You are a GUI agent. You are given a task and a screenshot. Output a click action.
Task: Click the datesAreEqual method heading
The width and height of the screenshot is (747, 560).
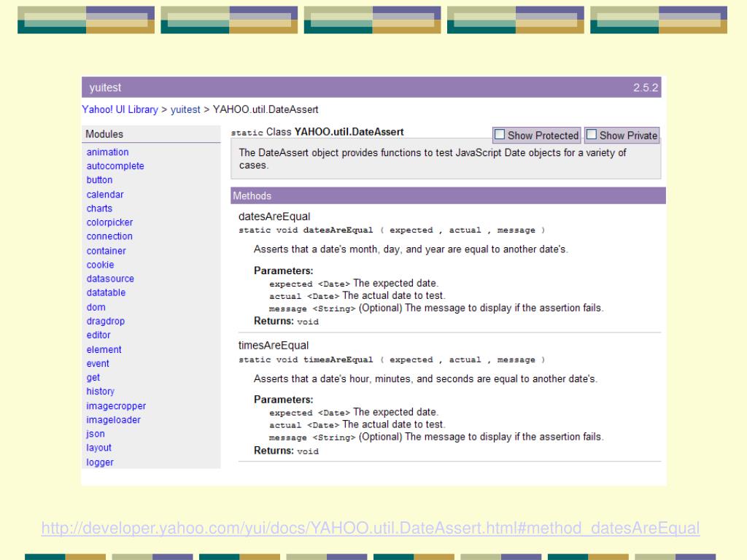274,216
